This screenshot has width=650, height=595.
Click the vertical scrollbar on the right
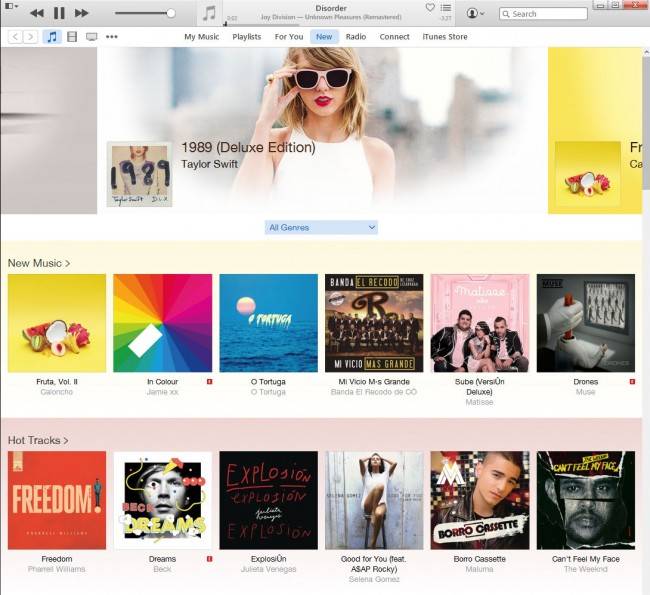(x=646, y=124)
